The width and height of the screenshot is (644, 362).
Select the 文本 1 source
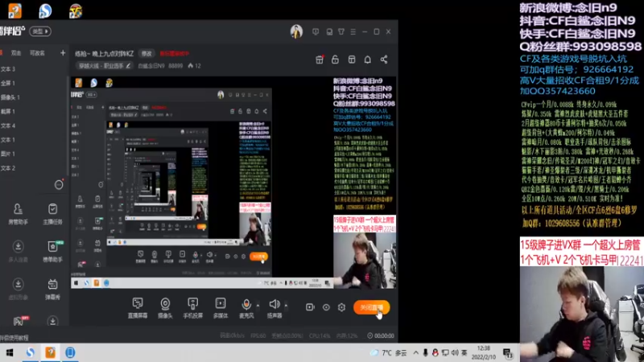tap(8, 139)
